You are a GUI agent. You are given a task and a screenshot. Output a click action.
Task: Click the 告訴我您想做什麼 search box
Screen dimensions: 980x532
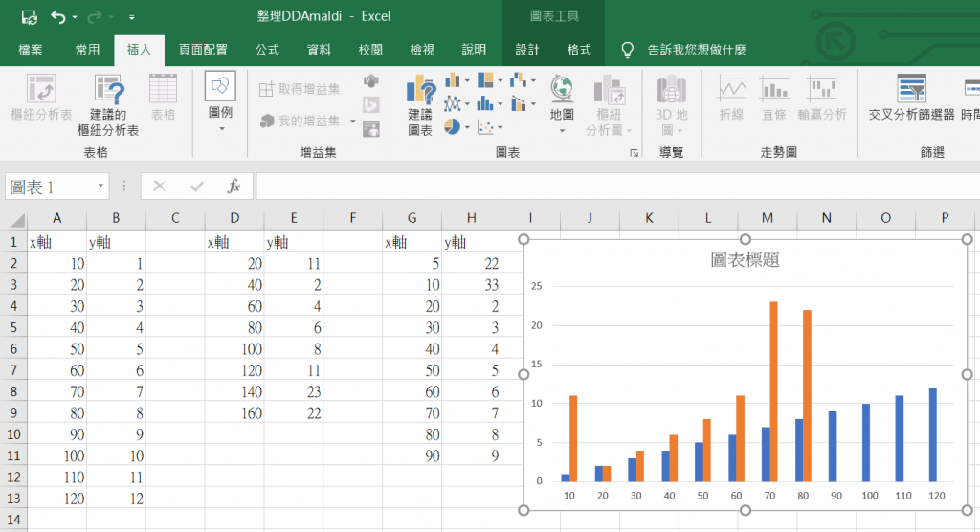(697, 50)
